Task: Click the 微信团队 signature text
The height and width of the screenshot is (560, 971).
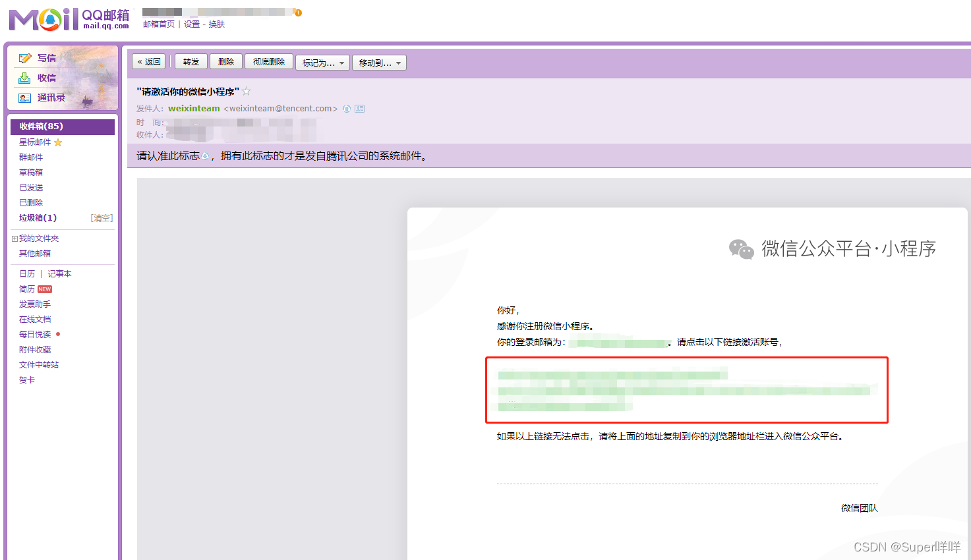Action: (x=860, y=508)
